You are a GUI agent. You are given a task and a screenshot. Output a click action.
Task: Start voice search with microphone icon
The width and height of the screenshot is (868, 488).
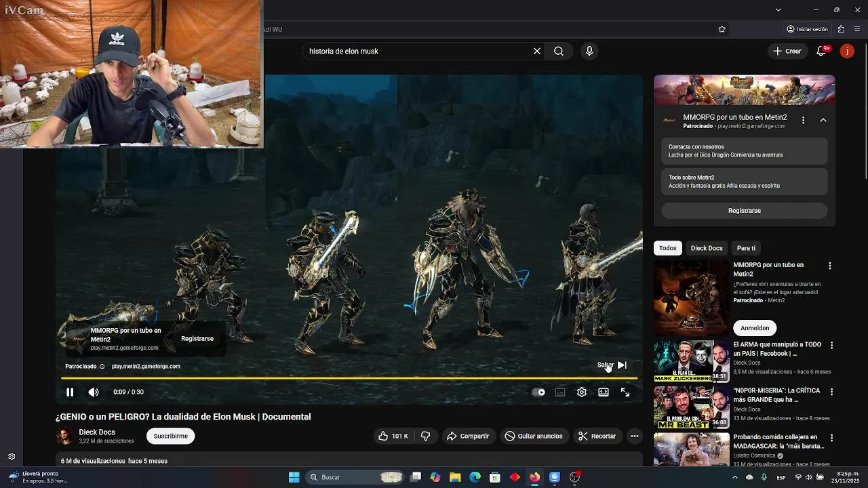(589, 51)
